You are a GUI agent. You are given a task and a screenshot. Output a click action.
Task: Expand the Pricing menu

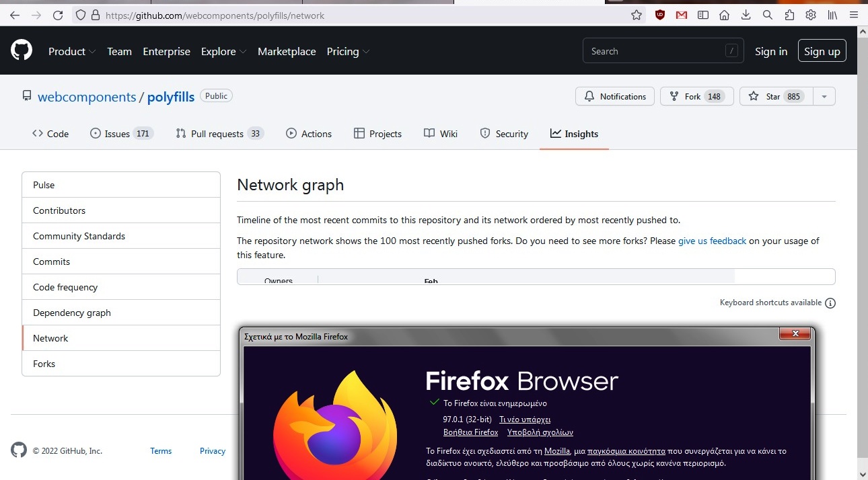[348, 52]
